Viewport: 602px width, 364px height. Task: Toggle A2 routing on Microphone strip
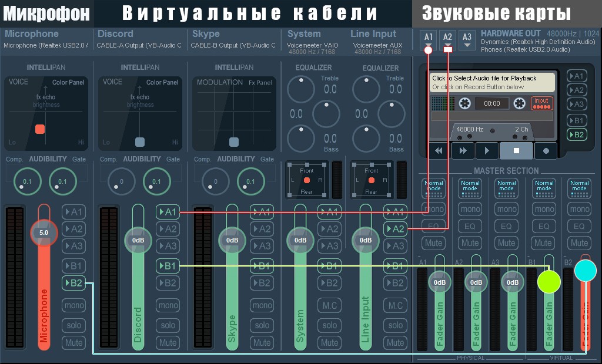tap(73, 229)
